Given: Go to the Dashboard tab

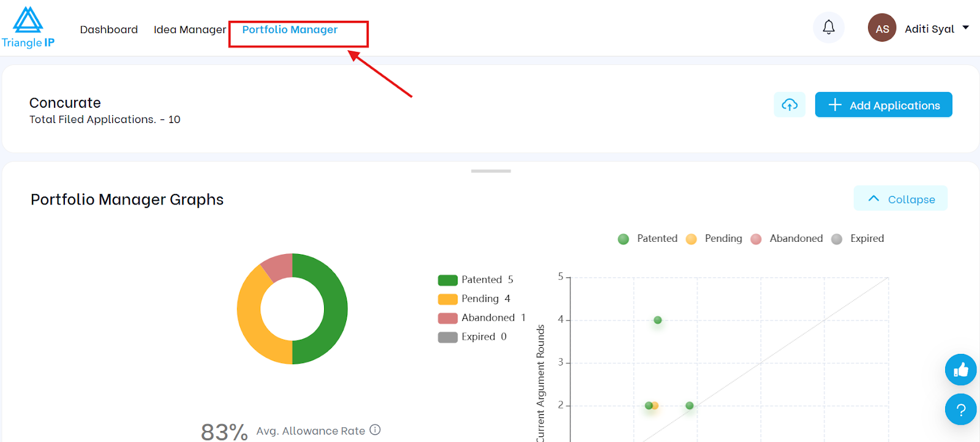Looking at the screenshot, I should click(x=109, y=29).
